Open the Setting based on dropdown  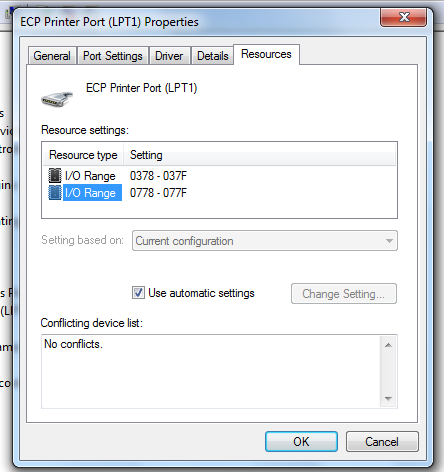pyautogui.click(x=265, y=241)
